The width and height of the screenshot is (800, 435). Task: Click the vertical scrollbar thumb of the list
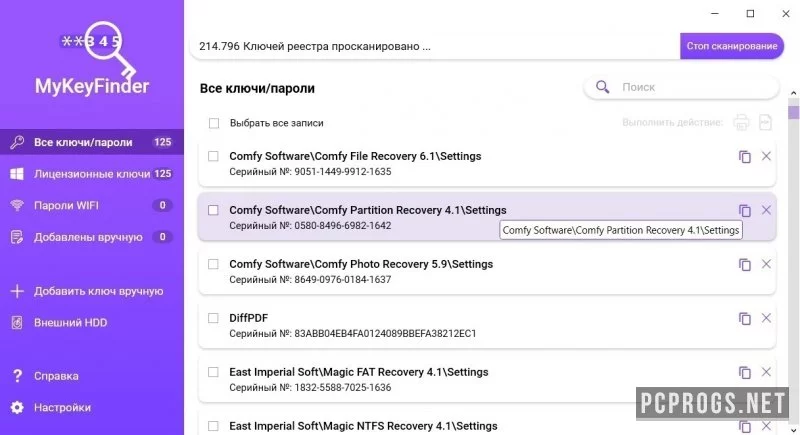point(793,112)
